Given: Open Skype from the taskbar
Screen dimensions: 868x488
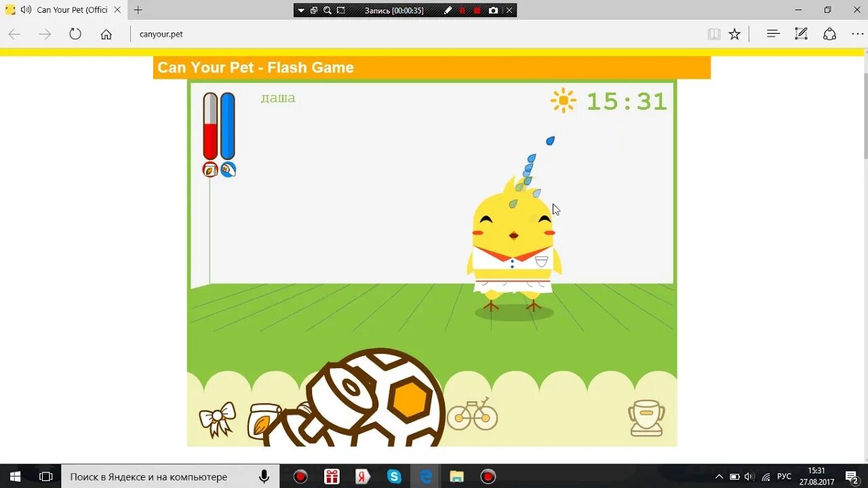Looking at the screenshot, I should (x=394, y=476).
